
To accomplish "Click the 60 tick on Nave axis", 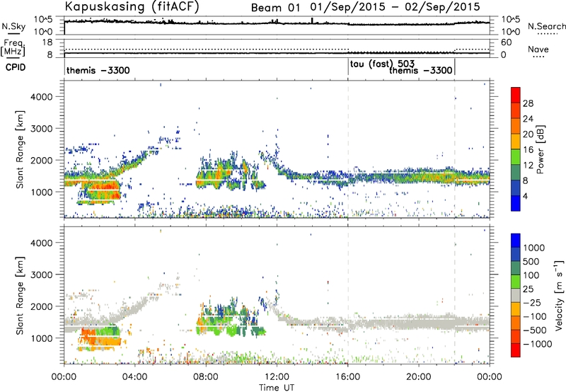I will 507,42.
